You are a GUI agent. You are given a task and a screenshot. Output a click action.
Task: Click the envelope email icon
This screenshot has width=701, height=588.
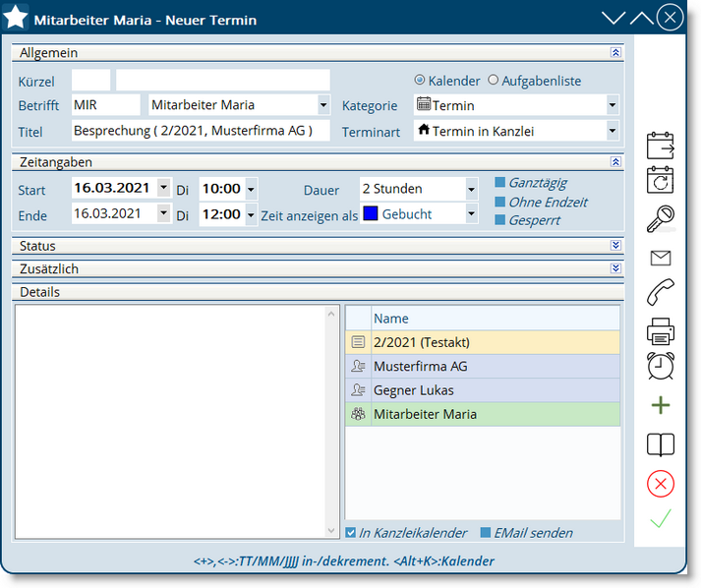(661, 258)
